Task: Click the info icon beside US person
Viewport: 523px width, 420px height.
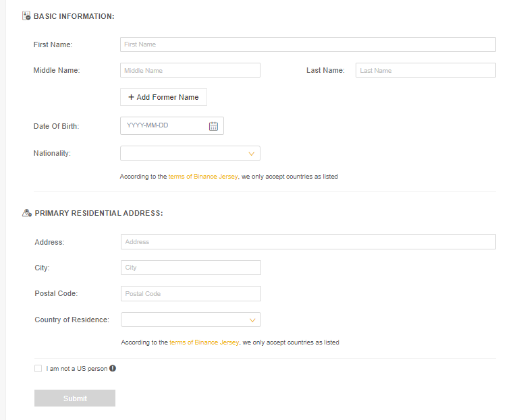Action: pyautogui.click(x=113, y=368)
